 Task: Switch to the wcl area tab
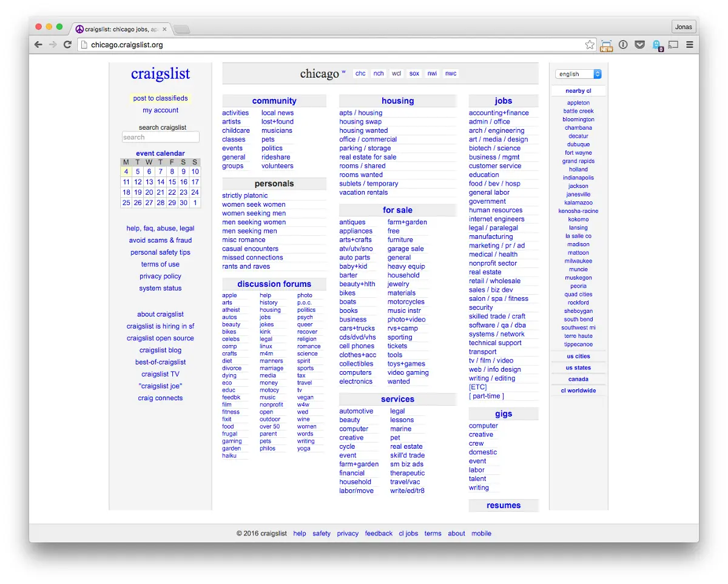pyautogui.click(x=396, y=73)
